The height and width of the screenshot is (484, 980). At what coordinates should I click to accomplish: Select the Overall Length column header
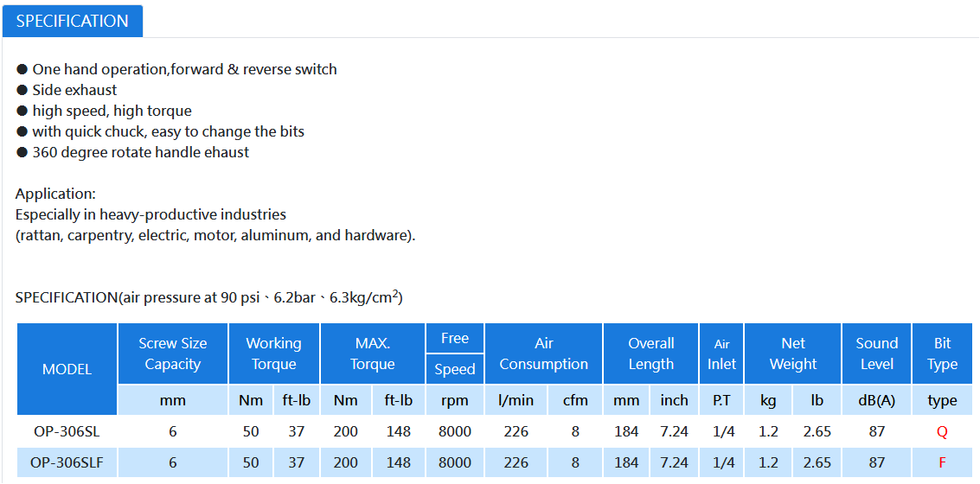[650, 353]
